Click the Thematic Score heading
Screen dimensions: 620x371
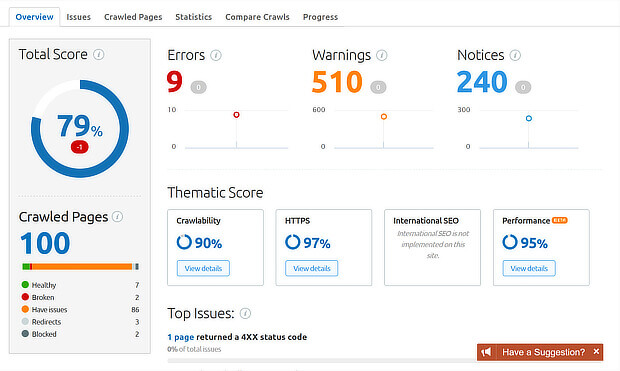coord(215,193)
